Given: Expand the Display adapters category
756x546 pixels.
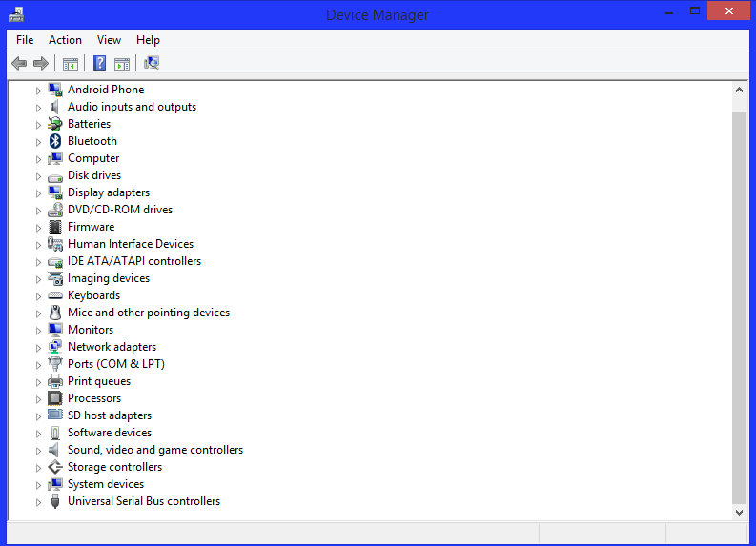Looking at the screenshot, I should [x=38, y=193].
